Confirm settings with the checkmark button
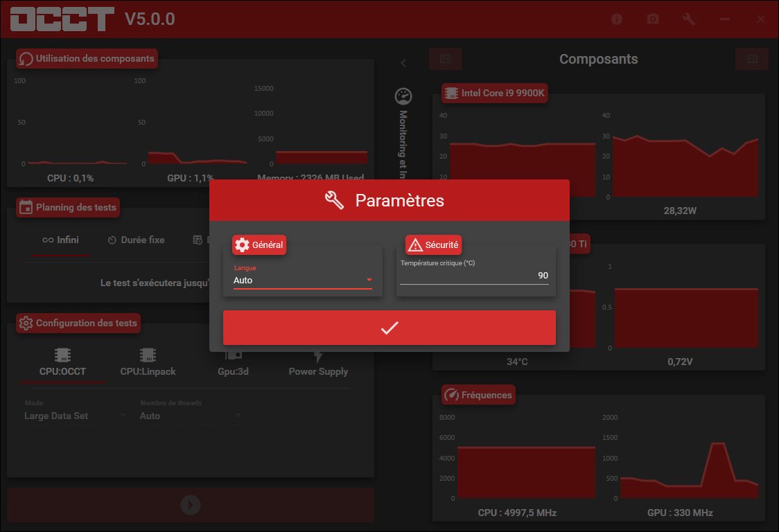 [x=389, y=328]
